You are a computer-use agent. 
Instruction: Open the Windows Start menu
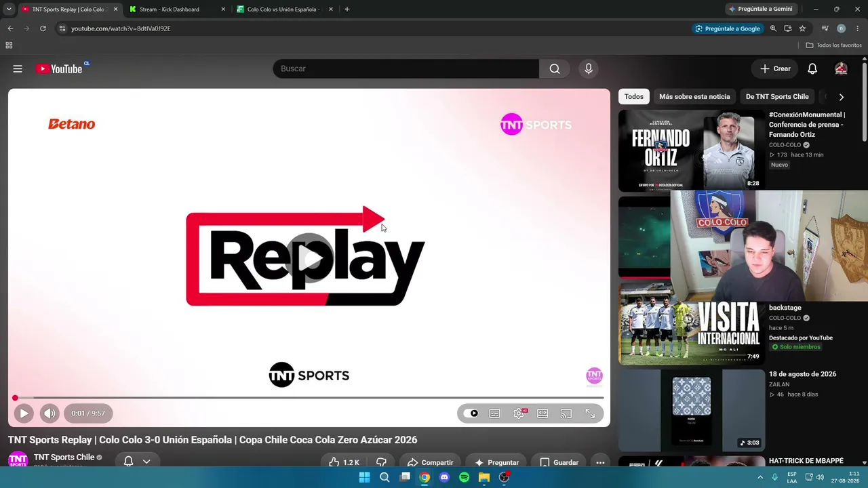(x=364, y=477)
